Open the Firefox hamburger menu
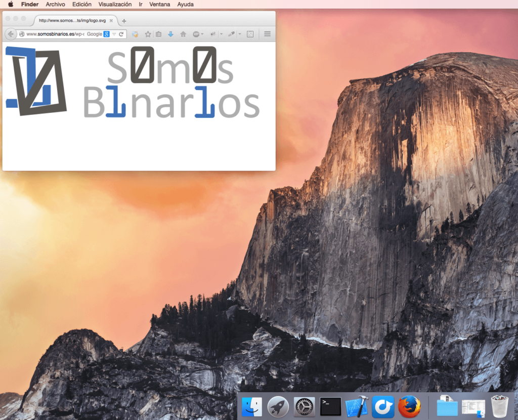This screenshot has height=420, width=518. (267, 34)
